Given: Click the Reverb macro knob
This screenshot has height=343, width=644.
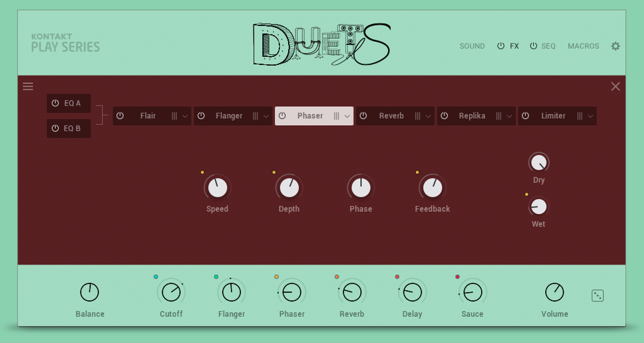Looking at the screenshot, I should point(352,292).
